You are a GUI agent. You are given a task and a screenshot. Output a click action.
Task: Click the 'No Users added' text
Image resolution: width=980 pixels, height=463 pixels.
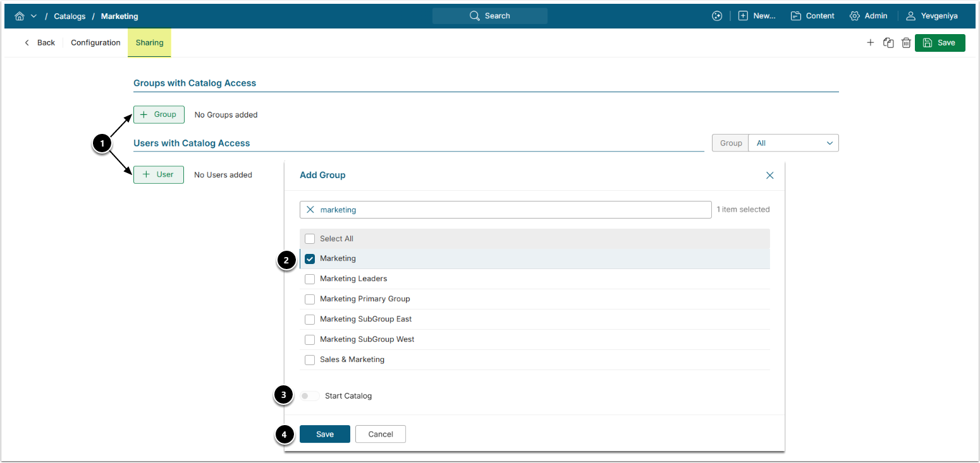click(223, 175)
